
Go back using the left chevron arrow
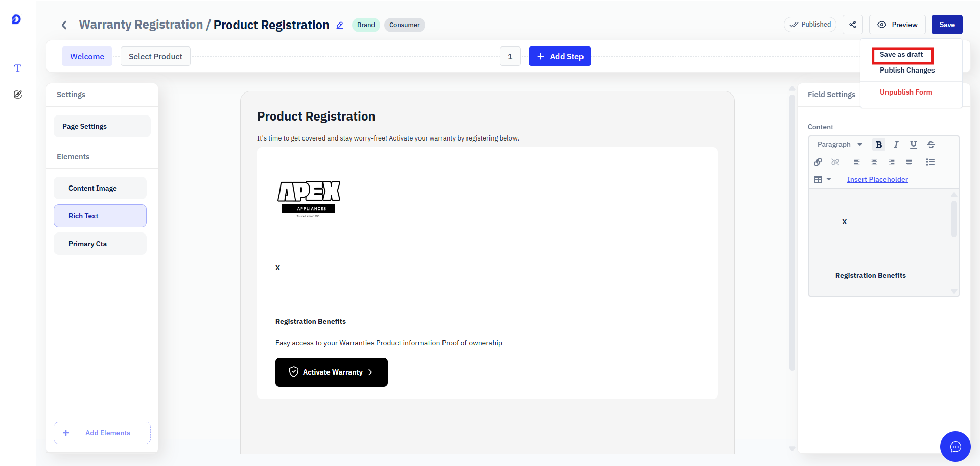(64, 25)
